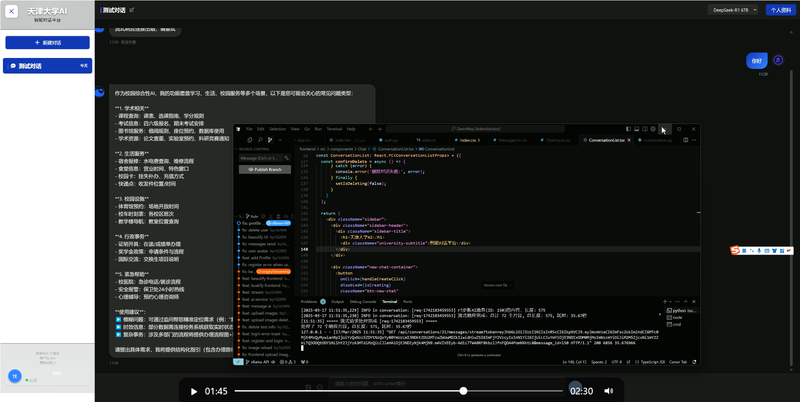The width and height of the screenshot is (800, 402).
Task: Open the Explorer icon in VS Code
Action: [x=249, y=140]
